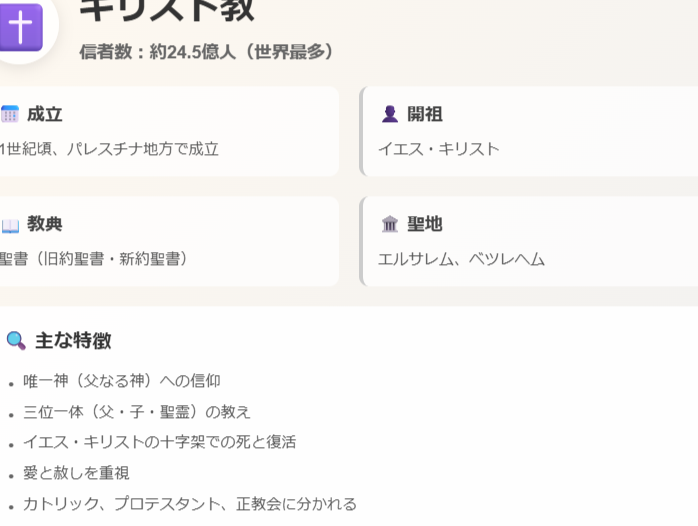Viewport: 698px width, 526px height.
Task: Click the person silhouette icon beside 開祖
Action: [390, 114]
